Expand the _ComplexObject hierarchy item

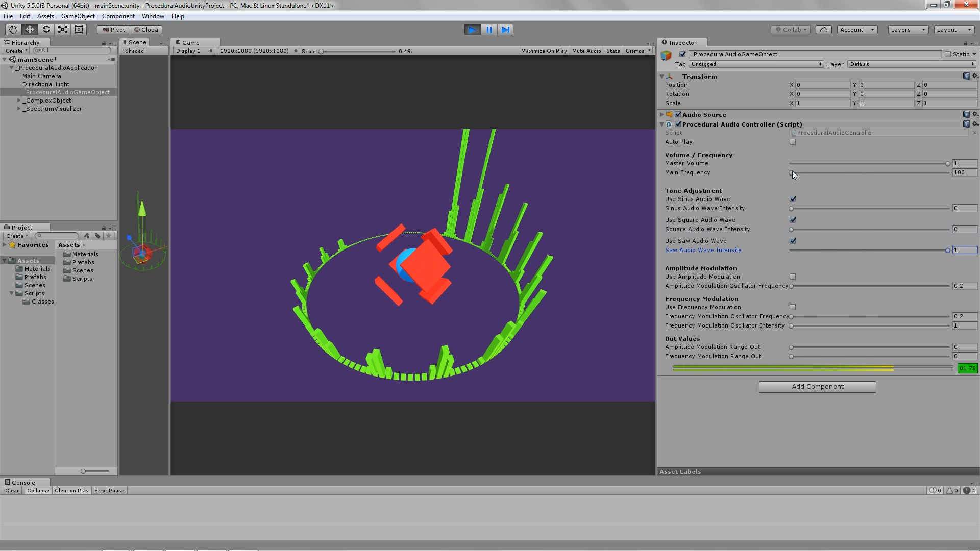19,101
